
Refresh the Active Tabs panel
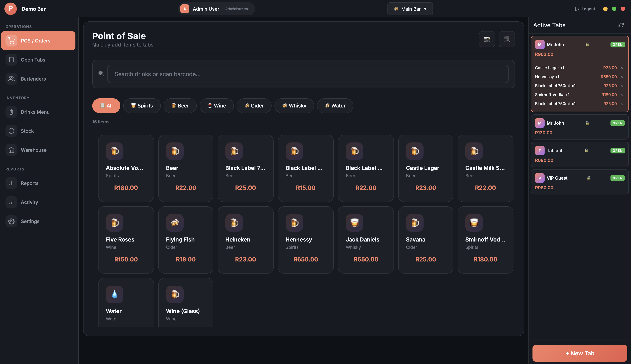pos(621,25)
